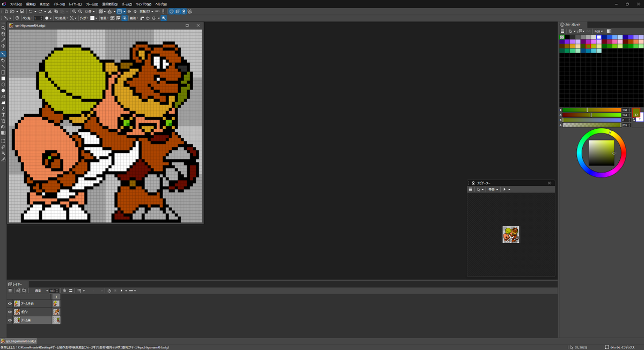Screen dimensions: 644x350
Task: Click the navigator sprite thumbnail
Action: point(511,235)
